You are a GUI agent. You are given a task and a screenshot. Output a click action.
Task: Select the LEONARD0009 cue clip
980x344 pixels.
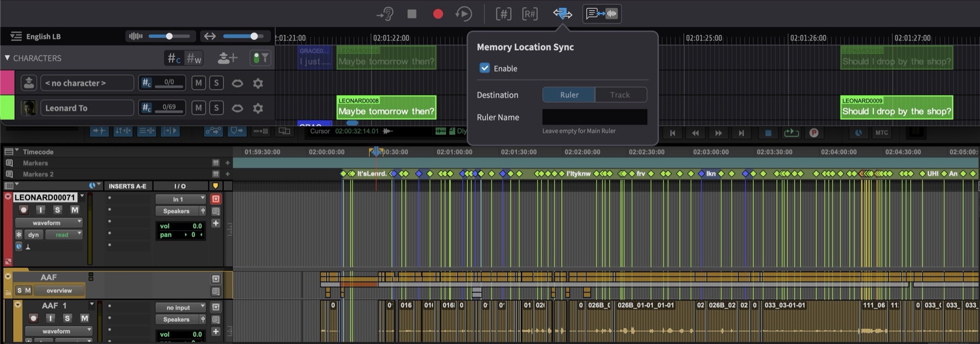[x=896, y=107]
